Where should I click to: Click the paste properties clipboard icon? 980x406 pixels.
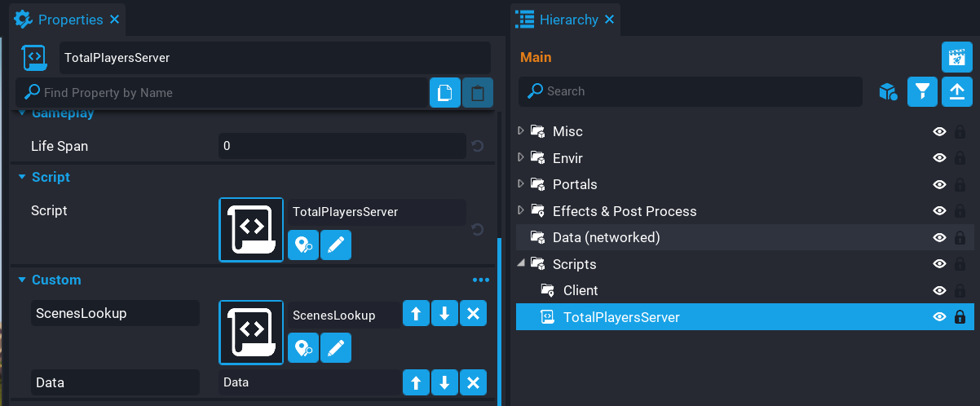coord(478,93)
